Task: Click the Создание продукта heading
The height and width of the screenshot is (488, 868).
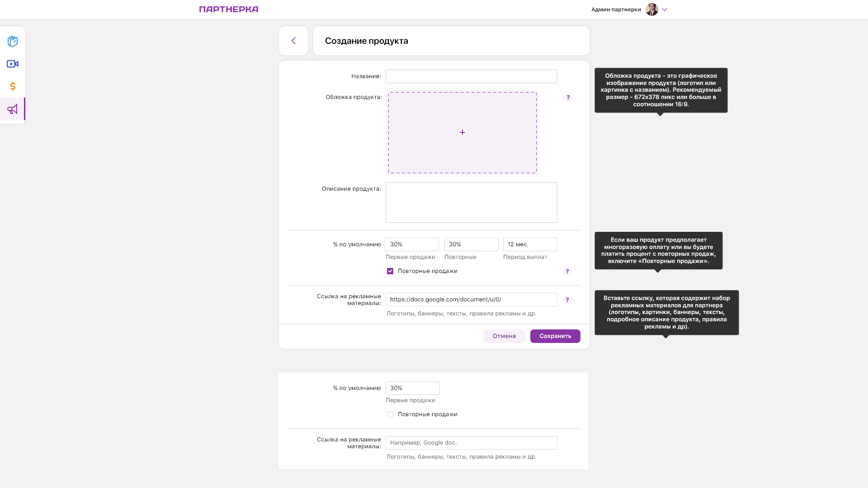Action: click(366, 41)
